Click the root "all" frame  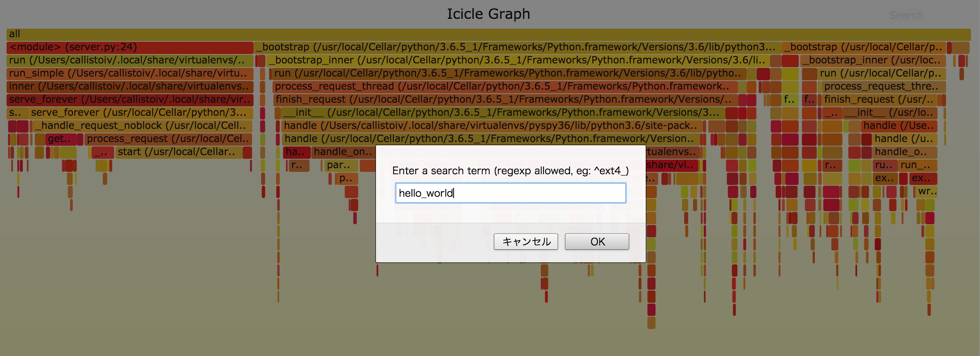pos(488,34)
